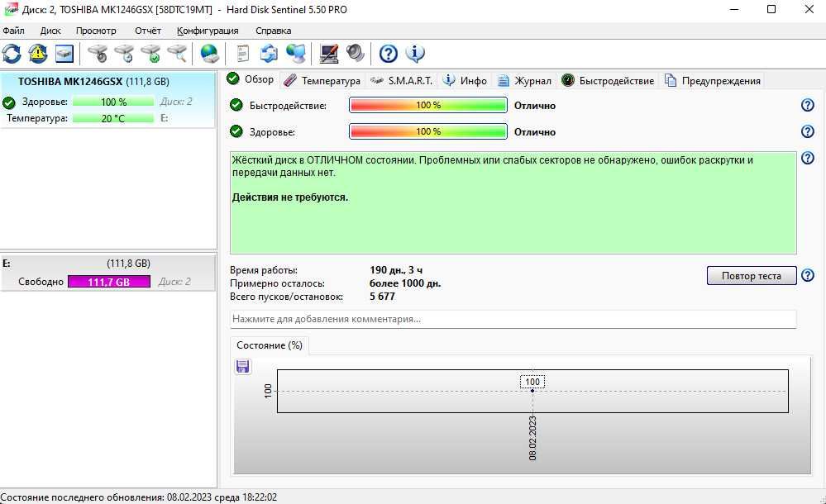Click the Здоровье 100 % gradient bar in overview
This screenshot has height=504, width=826.
pos(428,131)
